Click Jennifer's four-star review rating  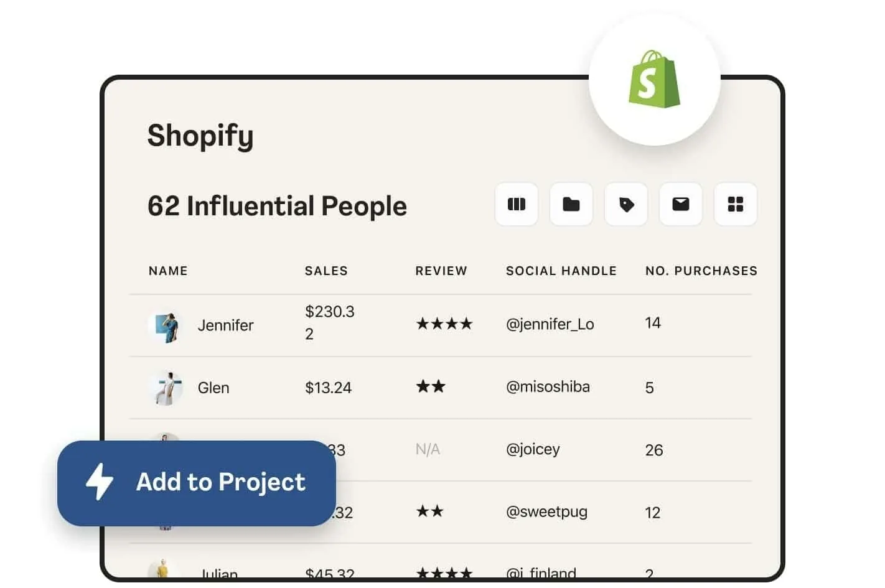click(x=444, y=324)
